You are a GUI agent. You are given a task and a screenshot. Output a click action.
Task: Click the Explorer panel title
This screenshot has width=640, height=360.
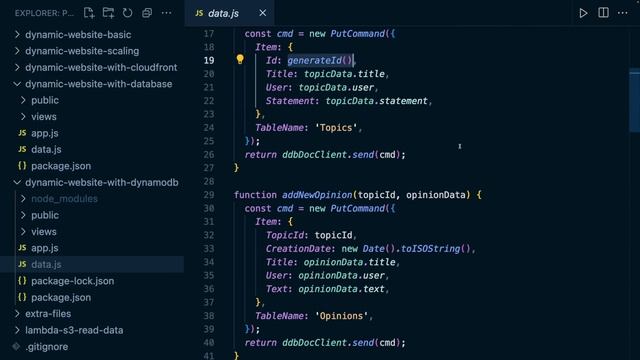44,13
